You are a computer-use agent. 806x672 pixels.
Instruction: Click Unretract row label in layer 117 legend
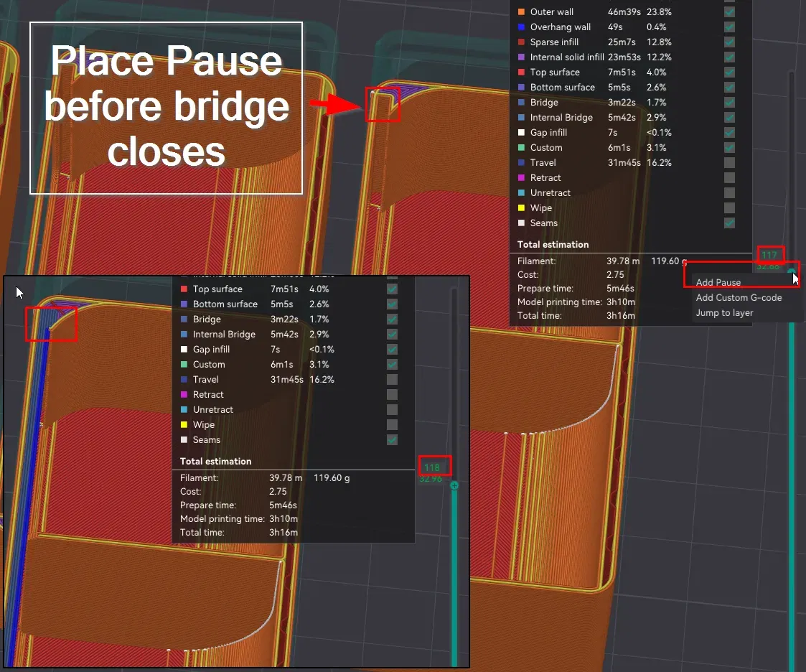[550, 193]
